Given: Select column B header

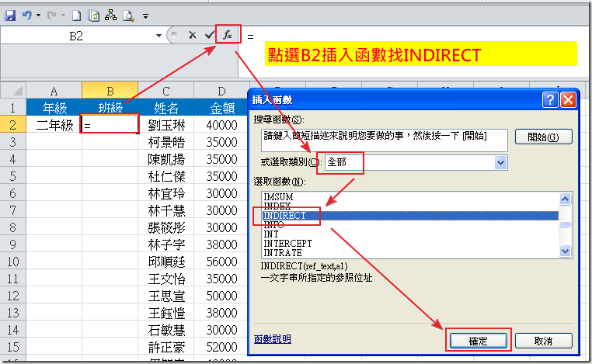Looking at the screenshot, I should pos(110,91).
